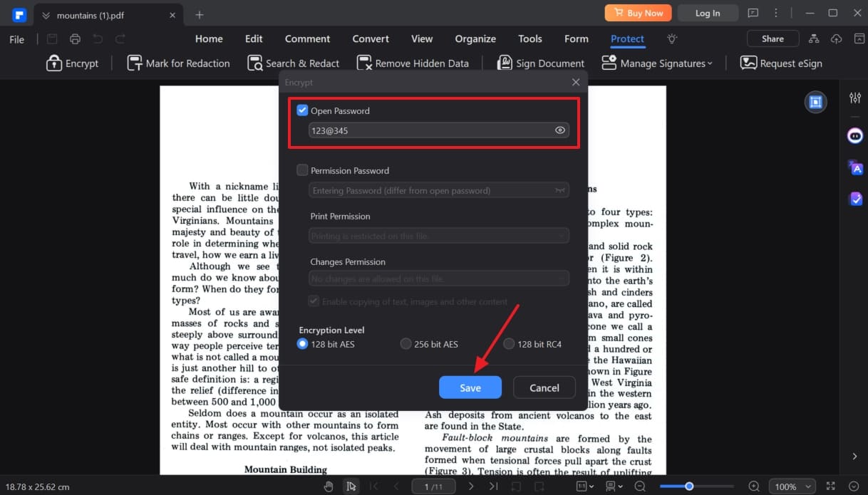Enable the Permission Password checkbox

[302, 170]
